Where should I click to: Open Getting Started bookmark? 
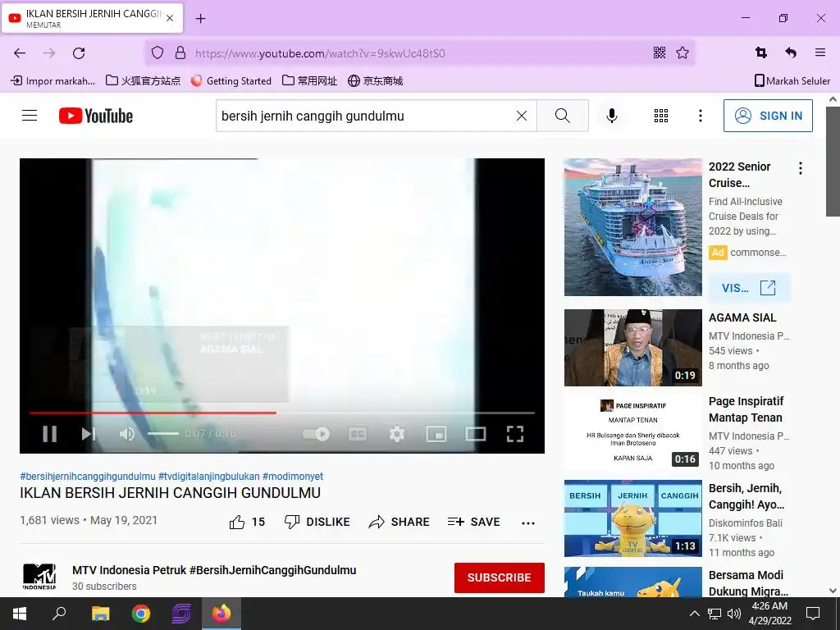click(231, 81)
